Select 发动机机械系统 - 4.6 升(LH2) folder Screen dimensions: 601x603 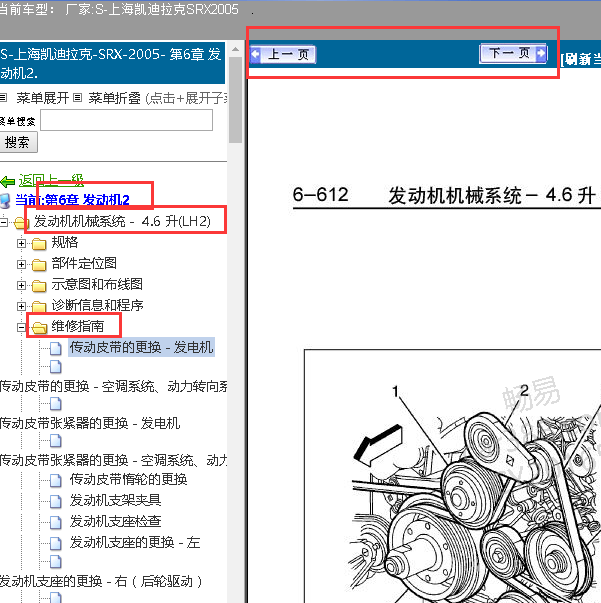coord(122,221)
